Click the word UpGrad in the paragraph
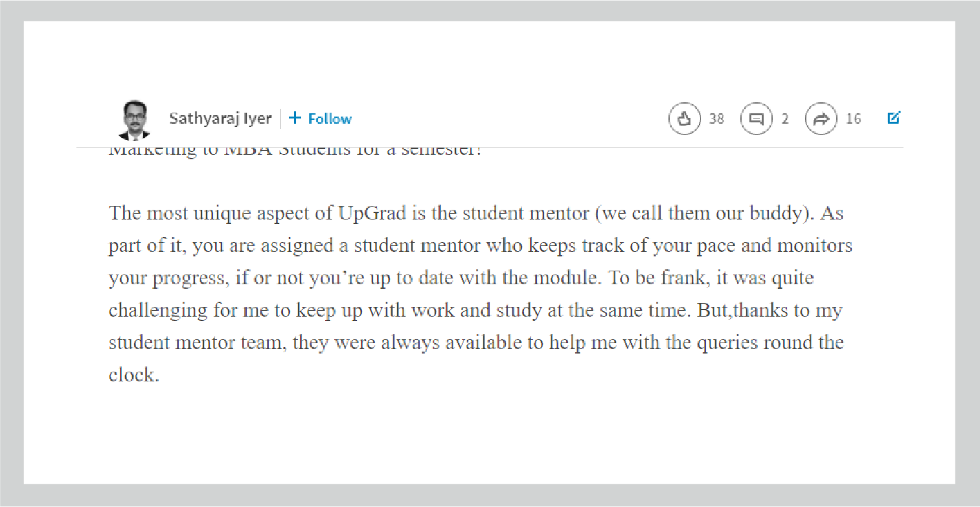Screen dimensions: 980x507 click(372, 213)
